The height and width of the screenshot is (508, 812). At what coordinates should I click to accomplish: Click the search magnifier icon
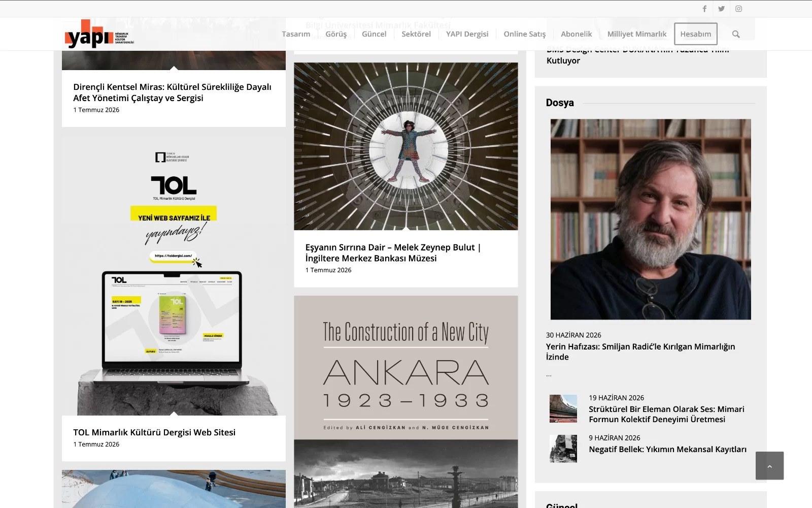point(736,34)
